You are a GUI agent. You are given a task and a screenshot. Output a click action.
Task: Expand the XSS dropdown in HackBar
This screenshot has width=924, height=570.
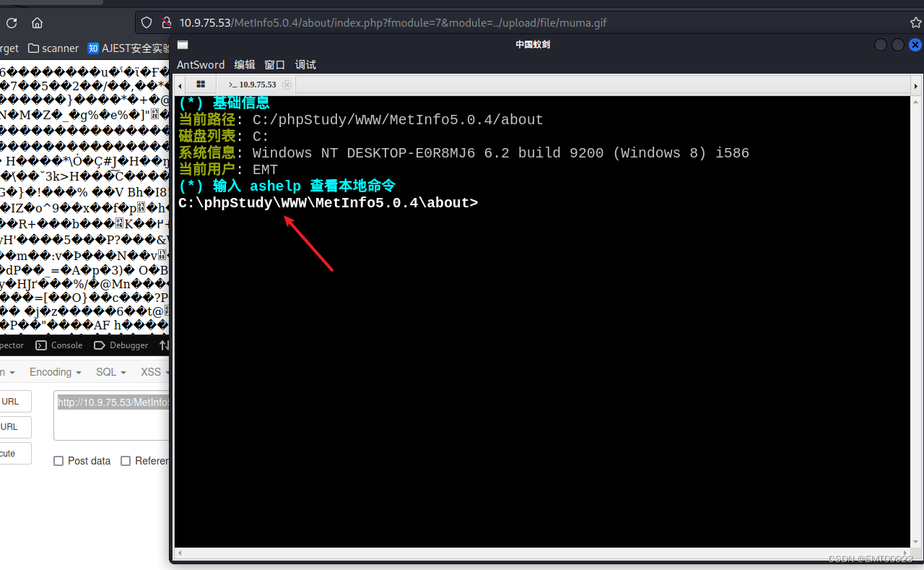pos(154,372)
